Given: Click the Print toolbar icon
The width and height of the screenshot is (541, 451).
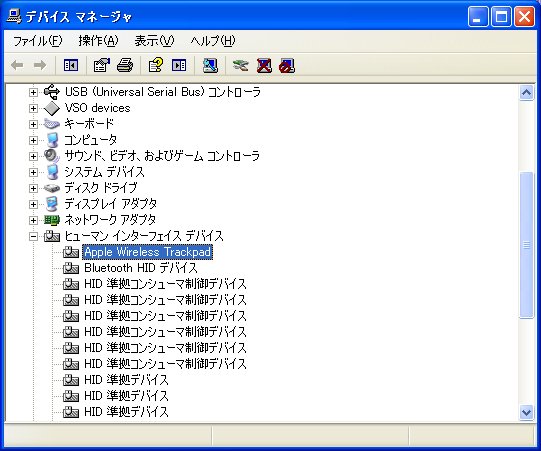Looking at the screenshot, I should tap(125, 65).
